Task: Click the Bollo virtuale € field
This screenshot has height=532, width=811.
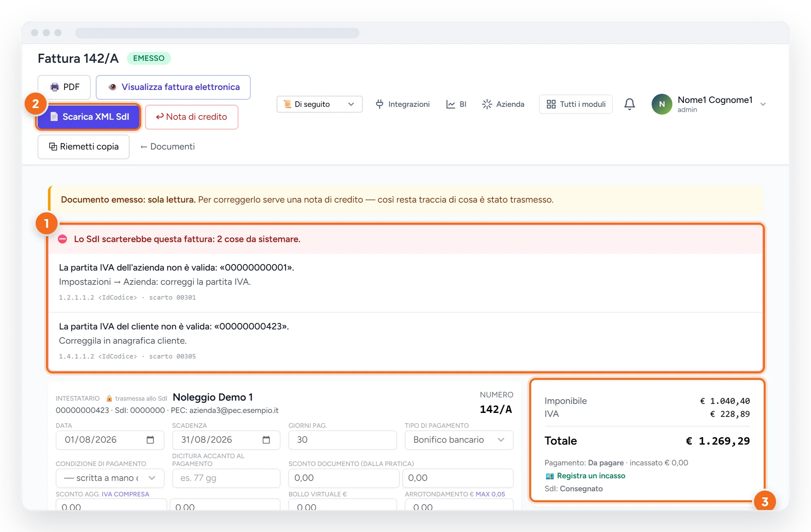Action: [x=342, y=504]
